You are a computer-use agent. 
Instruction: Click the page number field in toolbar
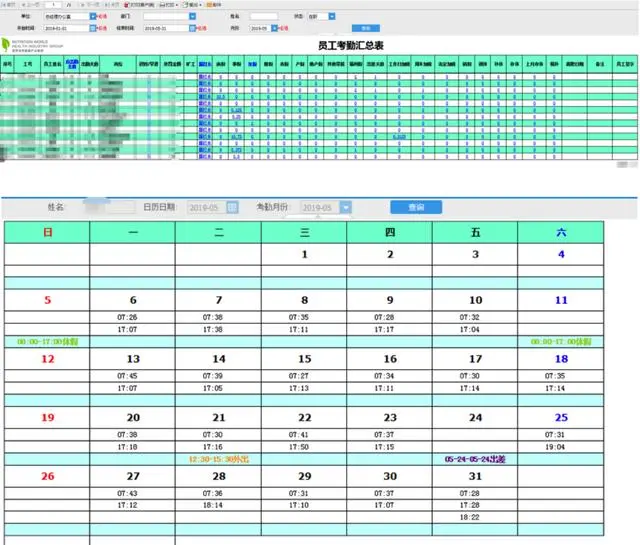pyautogui.click(x=53, y=5)
